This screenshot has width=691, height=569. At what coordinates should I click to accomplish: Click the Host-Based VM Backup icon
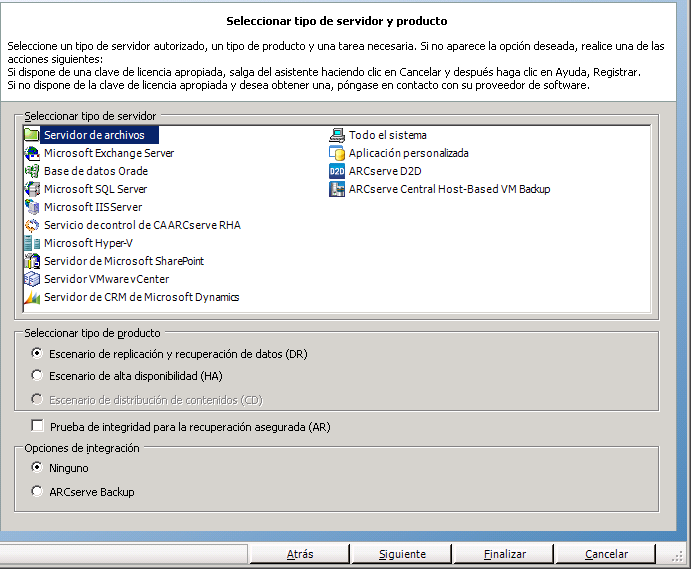pyautogui.click(x=337, y=189)
